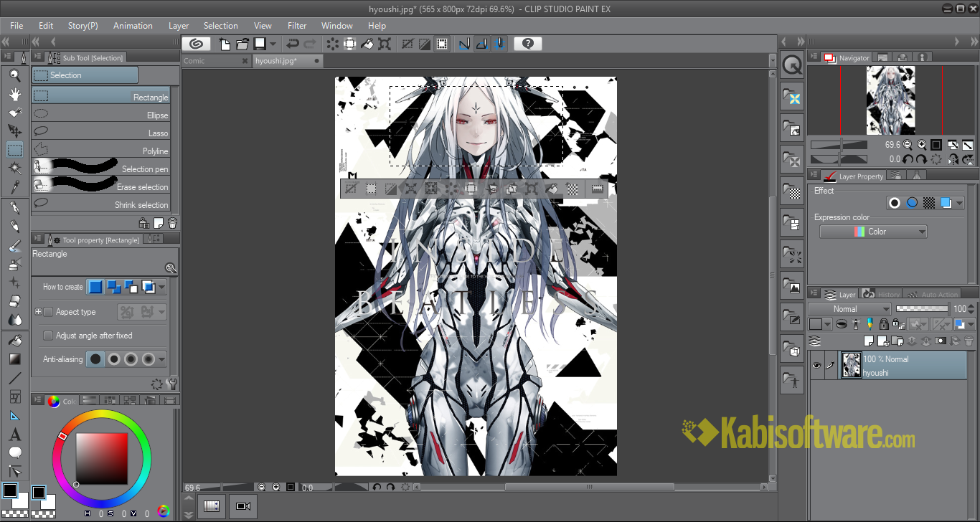Screen dimensions: 980x522
Task: Open the File menu
Action: tap(17, 26)
